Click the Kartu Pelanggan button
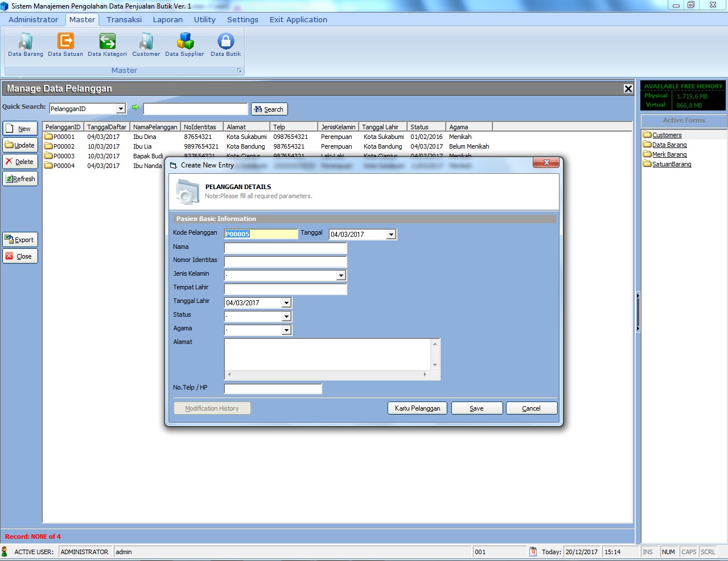Image resolution: width=728 pixels, height=561 pixels. click(417, 408)
